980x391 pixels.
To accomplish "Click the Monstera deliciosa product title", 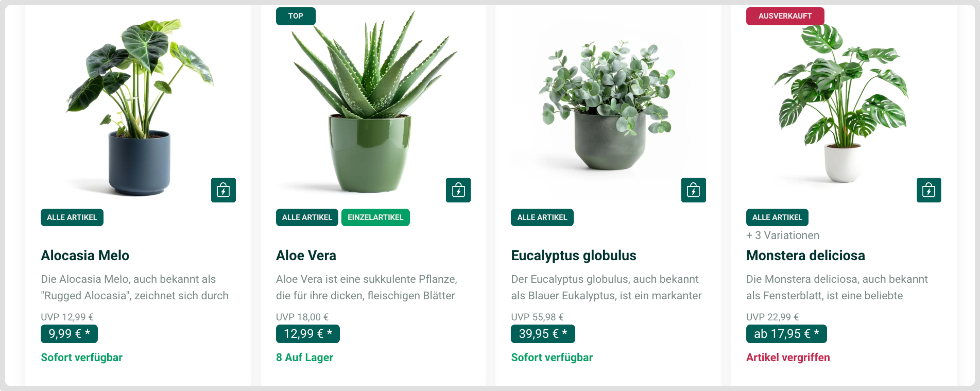I will click(805, 256).
